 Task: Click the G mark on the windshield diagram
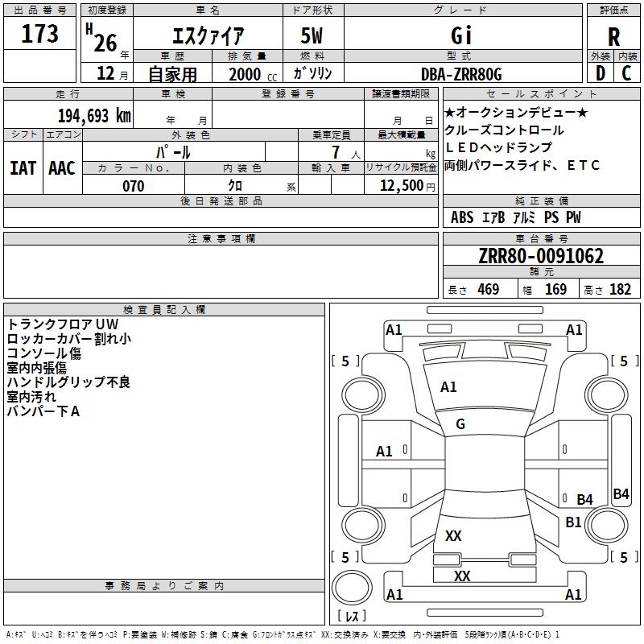tap(460, 424)
